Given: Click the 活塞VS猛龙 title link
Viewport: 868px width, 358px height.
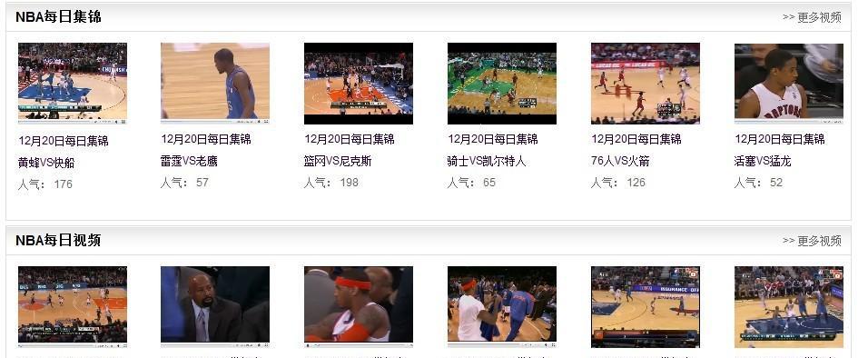Looking at the screenshot, I should click(763, 161).
